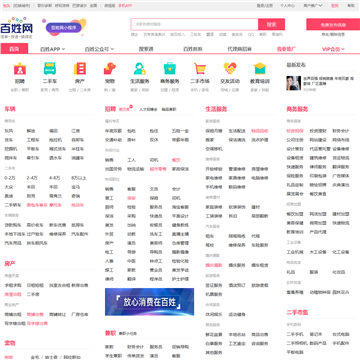
Task: Open the 二手市场 shopping cart icon
Action: [200, 69]
